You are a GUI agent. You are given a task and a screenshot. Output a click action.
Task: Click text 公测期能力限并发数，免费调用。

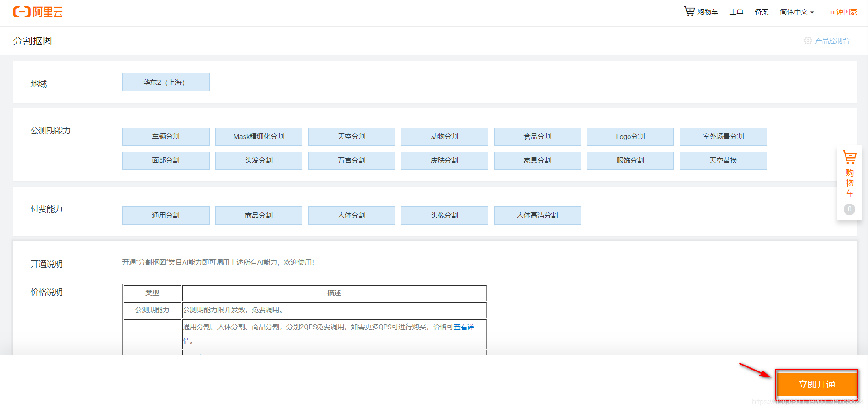click(234, 310)
